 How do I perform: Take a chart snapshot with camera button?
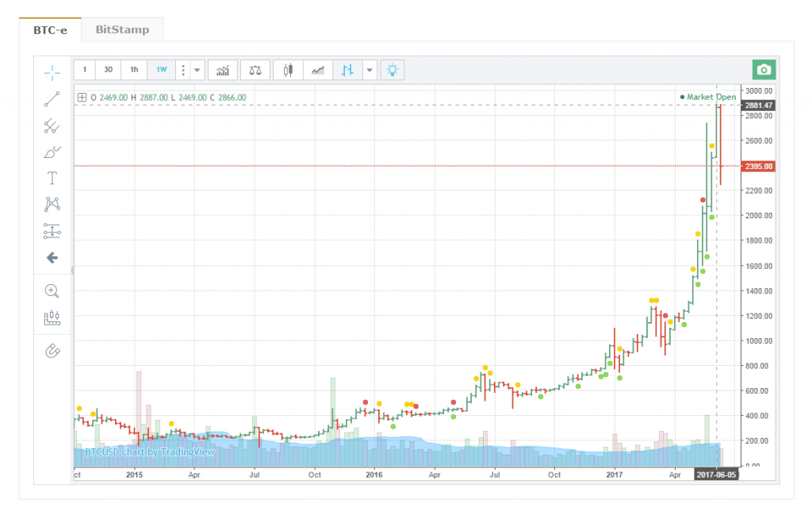tap(764, 70)
